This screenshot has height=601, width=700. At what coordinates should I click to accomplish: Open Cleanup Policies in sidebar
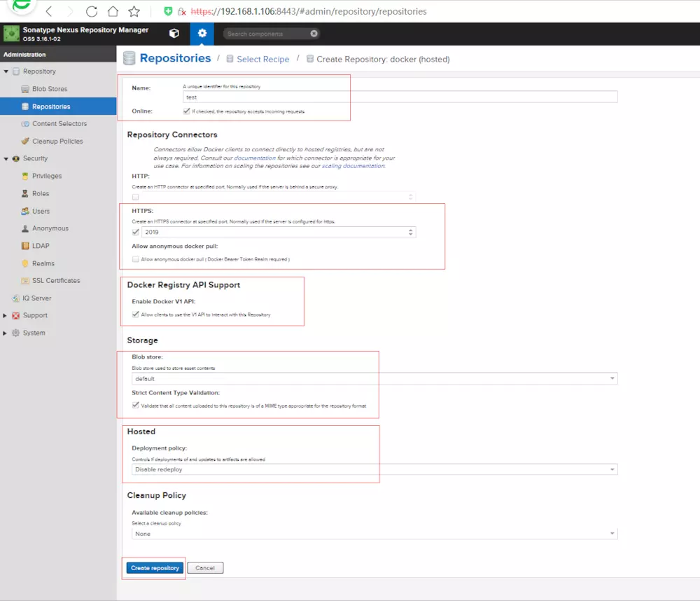57,141
